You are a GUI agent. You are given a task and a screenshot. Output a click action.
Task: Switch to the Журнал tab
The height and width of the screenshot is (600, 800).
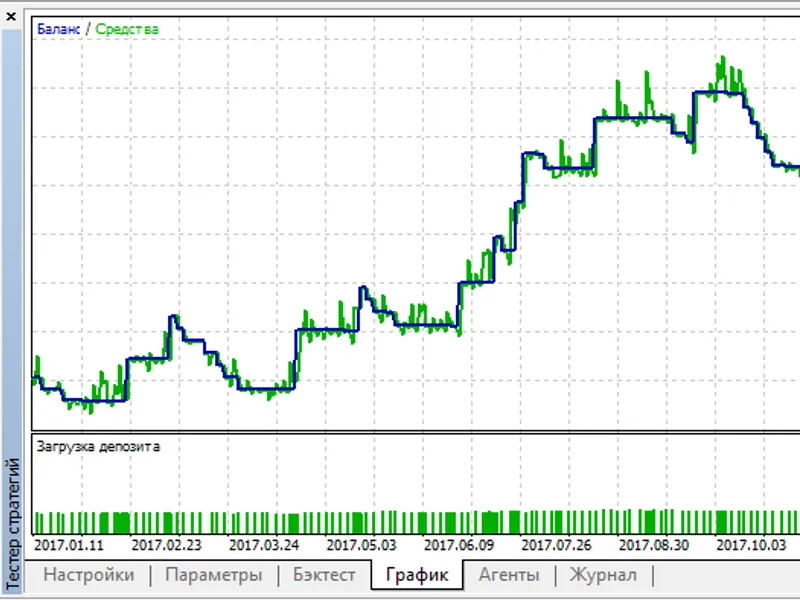[603, 575]
